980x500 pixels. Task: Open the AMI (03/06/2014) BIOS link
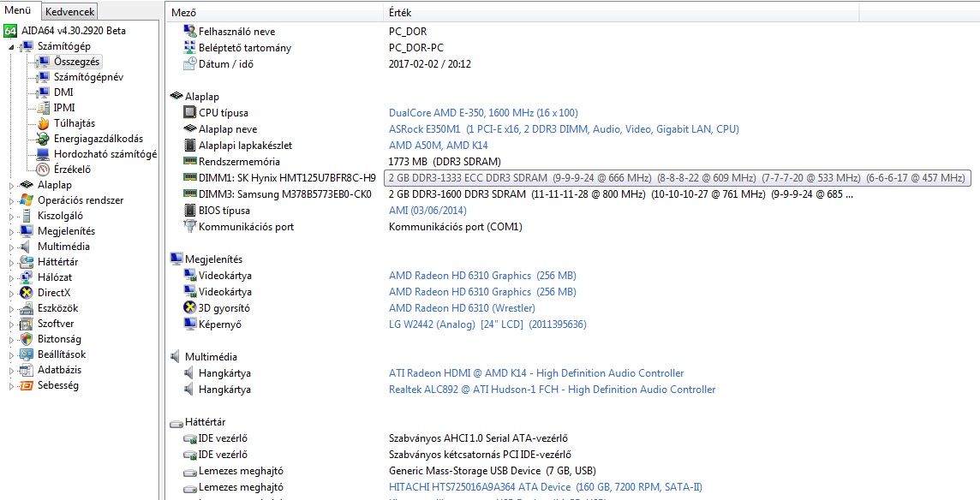(427, 210)
